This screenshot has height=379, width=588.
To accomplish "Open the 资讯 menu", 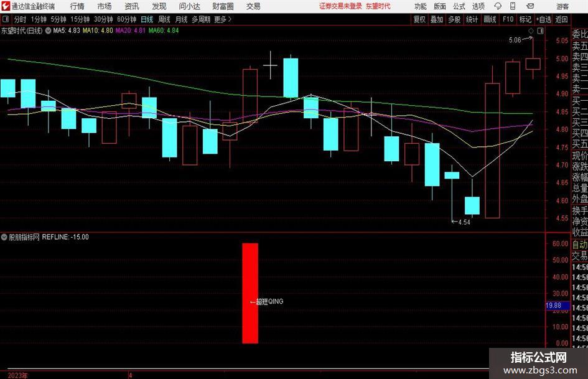I will tap(132, 6).
